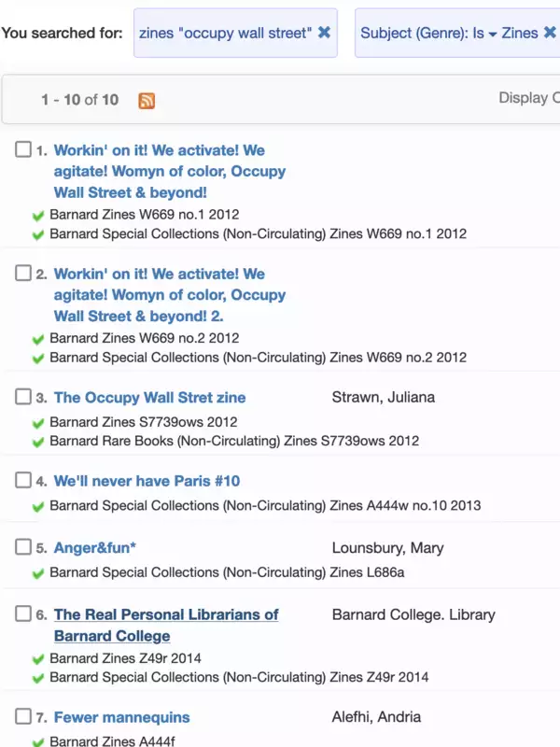Open The Real Personal Librarians of Barnard College
This screenshot has height=747, width=560.
pyautogui.click(x=166, y=625)
